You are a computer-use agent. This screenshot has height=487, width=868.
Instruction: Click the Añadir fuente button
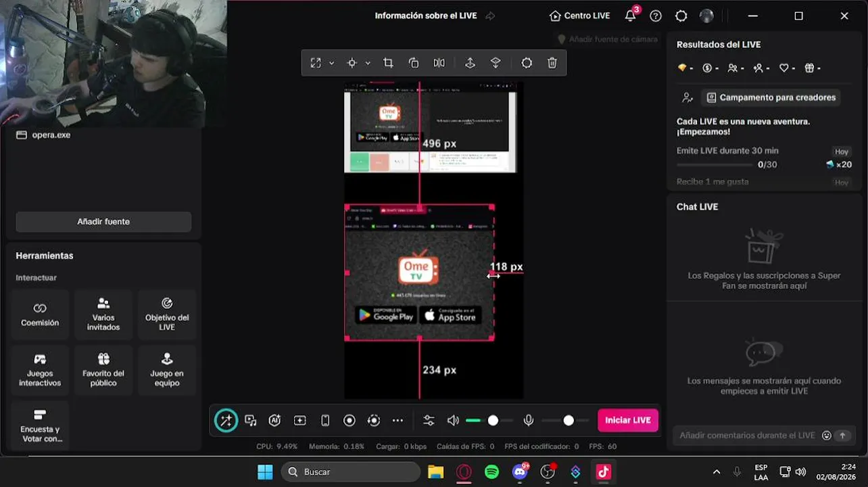[103, 221]
